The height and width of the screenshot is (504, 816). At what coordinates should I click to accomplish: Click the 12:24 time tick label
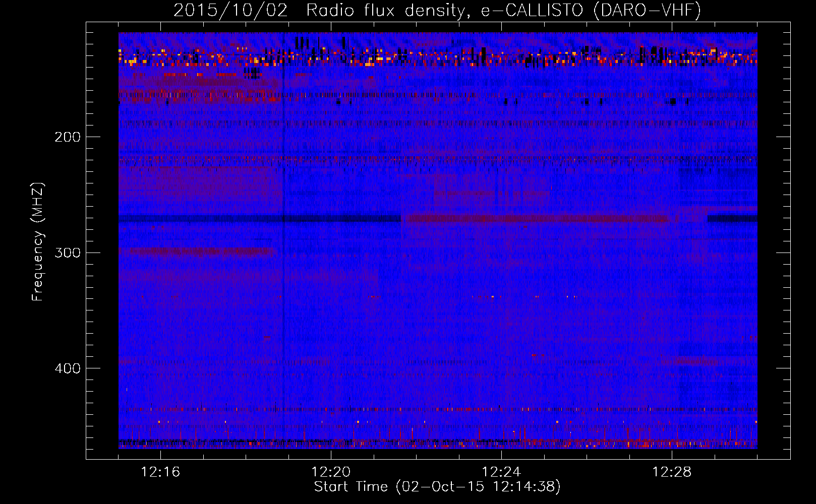(501, 472)
